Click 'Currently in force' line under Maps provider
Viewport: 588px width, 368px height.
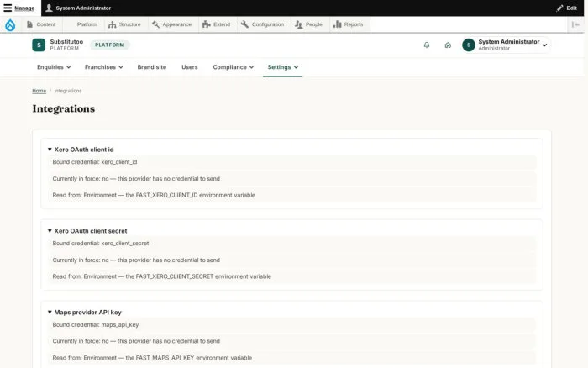[x=136, y=341]
